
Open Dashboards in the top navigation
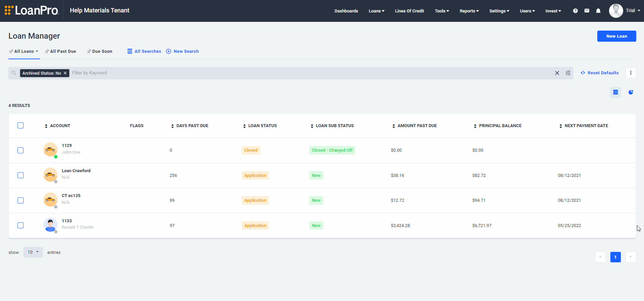(x=346, y=11)
